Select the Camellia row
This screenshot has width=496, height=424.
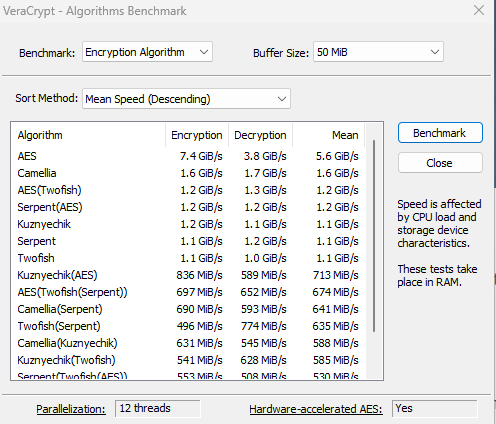188,173
